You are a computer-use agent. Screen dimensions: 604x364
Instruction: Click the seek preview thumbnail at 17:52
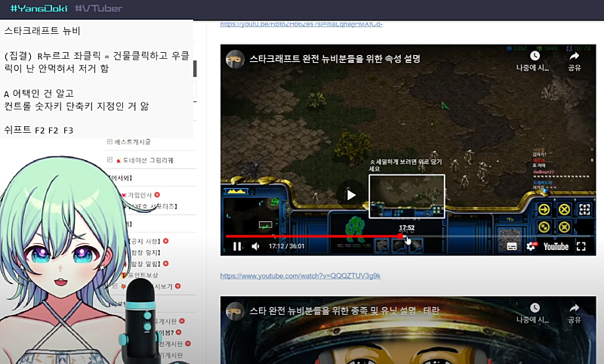pyautogui.click(x=407, y=196)
